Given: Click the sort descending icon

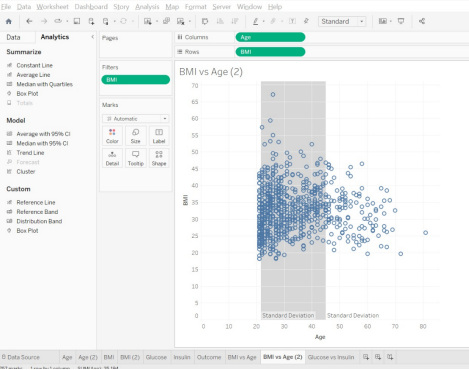Looking at the screenshot, I should 235,21.
